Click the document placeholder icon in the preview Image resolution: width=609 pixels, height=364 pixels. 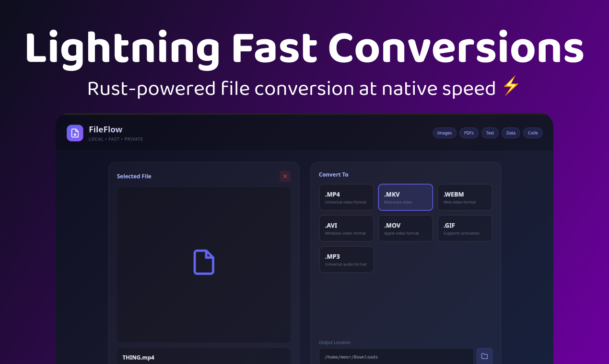coord(204,262)
